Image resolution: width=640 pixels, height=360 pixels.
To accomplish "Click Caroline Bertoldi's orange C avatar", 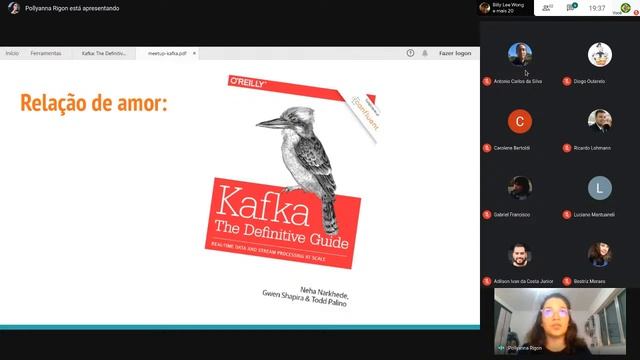I will click(520, 121).
